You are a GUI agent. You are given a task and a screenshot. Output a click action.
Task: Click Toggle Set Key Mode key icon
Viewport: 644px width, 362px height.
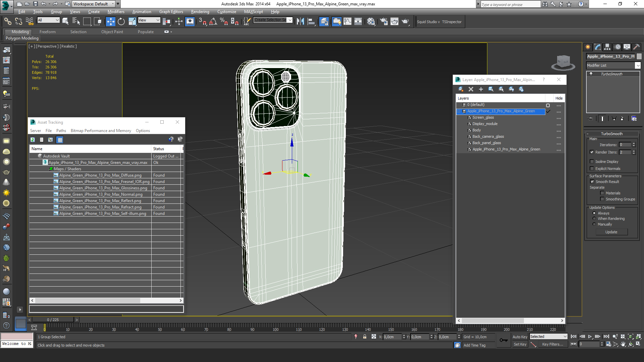pos(503,340)
